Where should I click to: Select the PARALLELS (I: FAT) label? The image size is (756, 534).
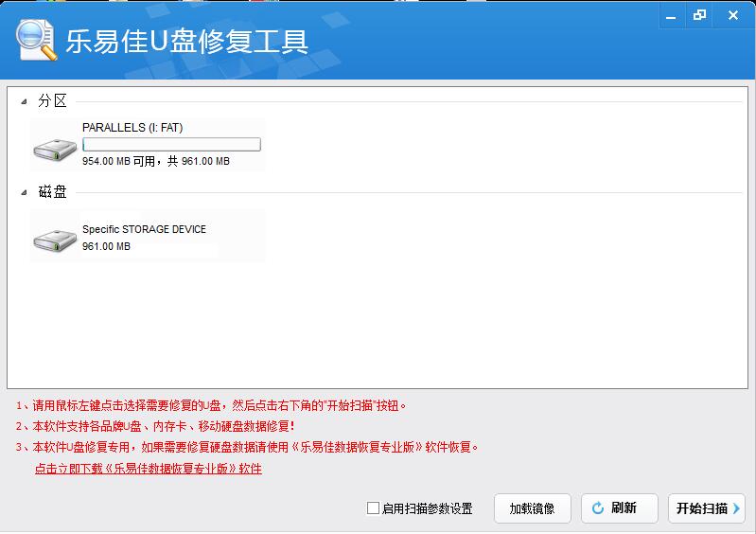click(x=132, y=127)
